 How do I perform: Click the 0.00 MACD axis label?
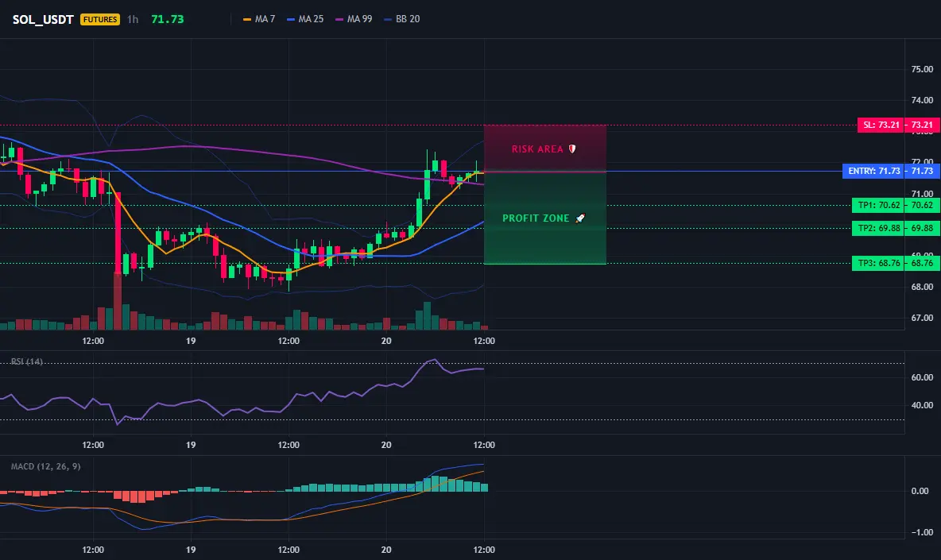pyautogui.click(x=920, y=490)
